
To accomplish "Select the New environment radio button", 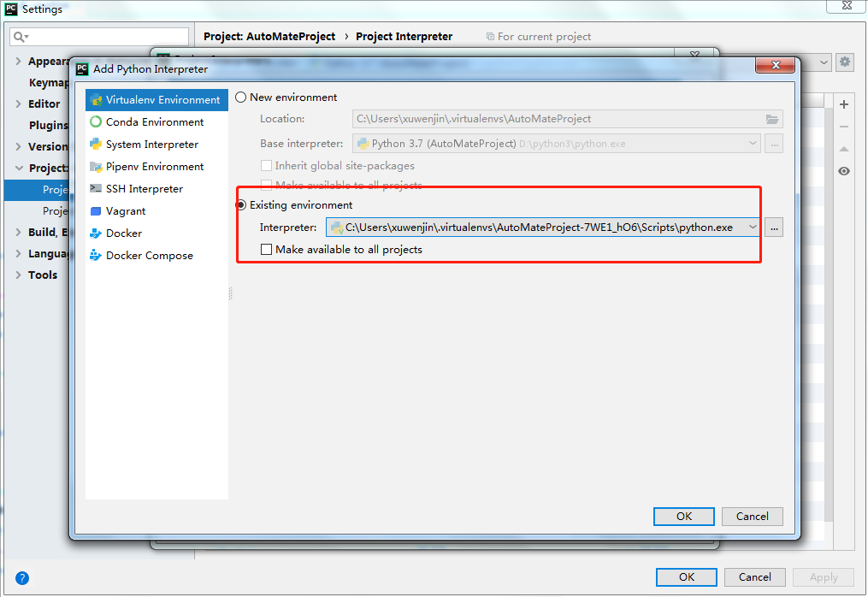I will (241, 98).
